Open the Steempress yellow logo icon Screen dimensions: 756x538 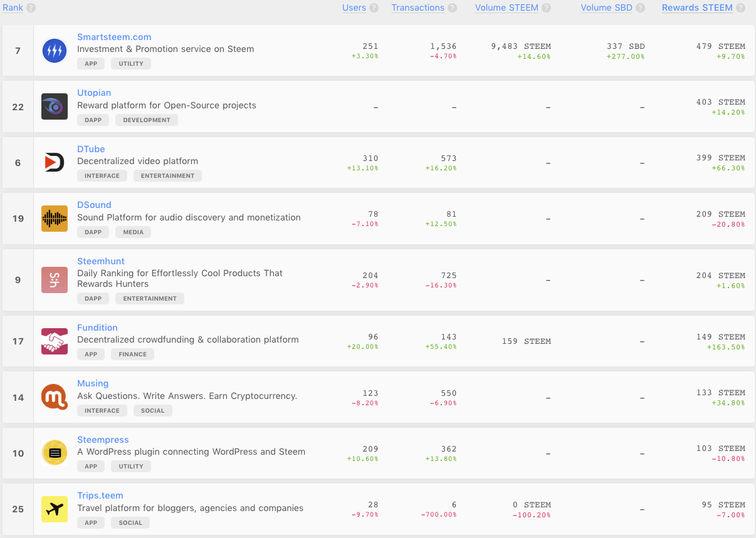[55, 453]
